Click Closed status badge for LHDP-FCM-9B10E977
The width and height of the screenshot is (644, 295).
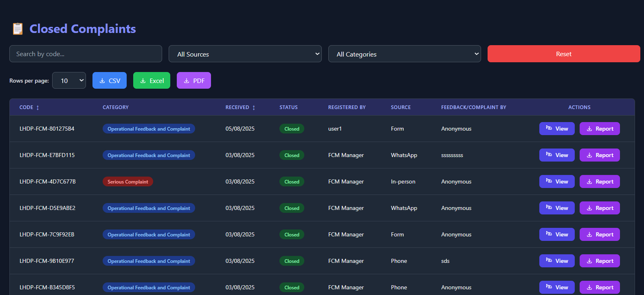click(x=292, y=261)
